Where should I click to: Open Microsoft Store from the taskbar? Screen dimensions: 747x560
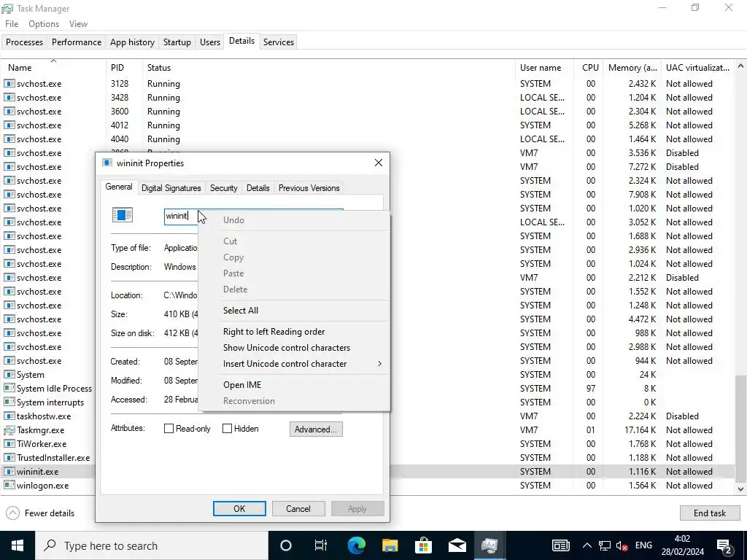(x=423, y=545)
